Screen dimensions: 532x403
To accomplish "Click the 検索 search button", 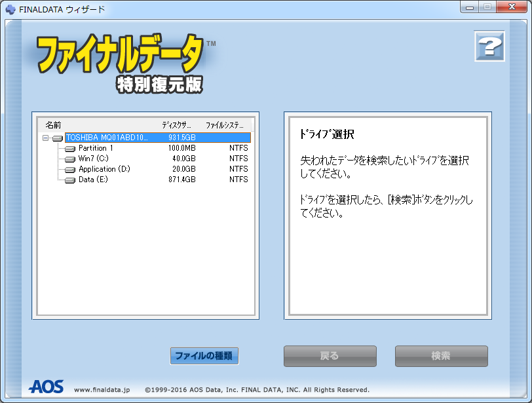I will pos(441,356).
